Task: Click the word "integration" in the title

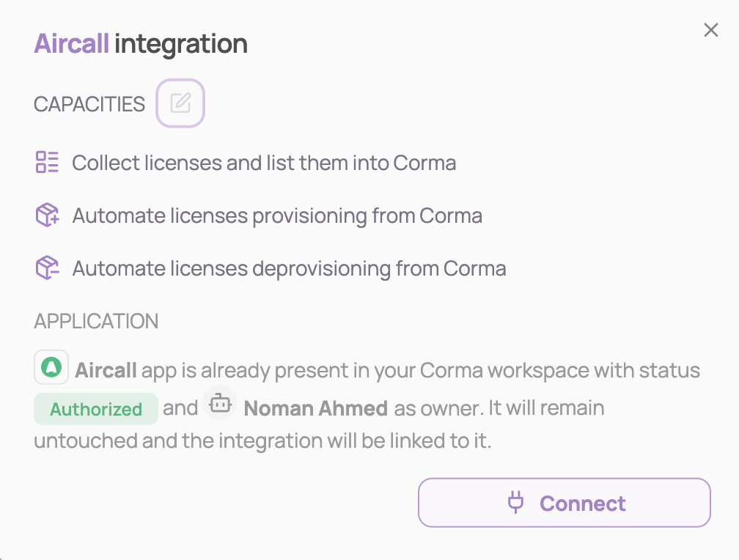Action: (x=180, y=44)
